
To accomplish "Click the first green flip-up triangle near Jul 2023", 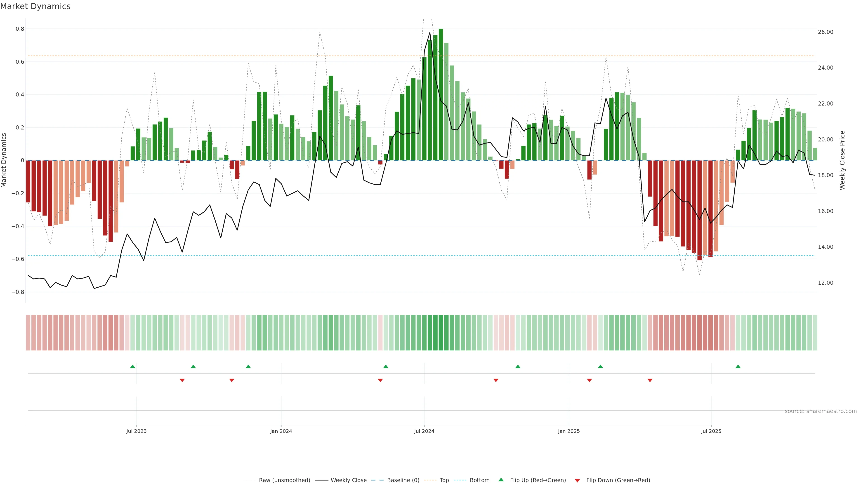I will tap(132, 366).
